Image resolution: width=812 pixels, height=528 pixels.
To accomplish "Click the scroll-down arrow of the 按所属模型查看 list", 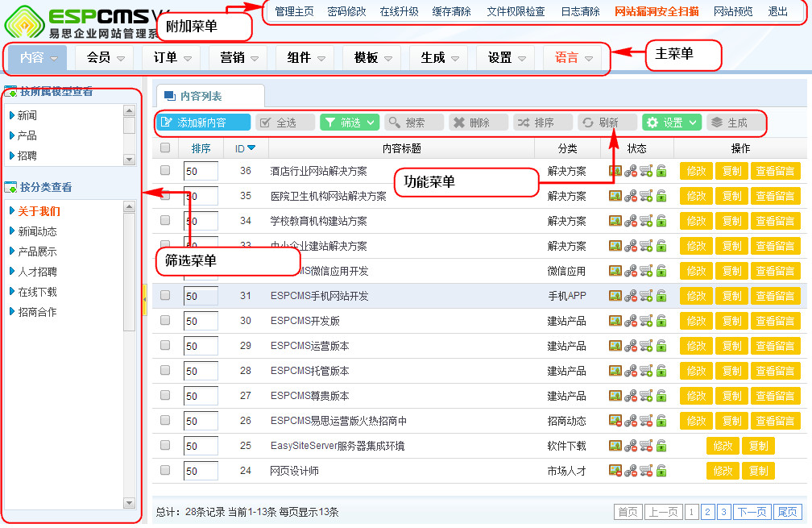I will click(x=130, y=160).
